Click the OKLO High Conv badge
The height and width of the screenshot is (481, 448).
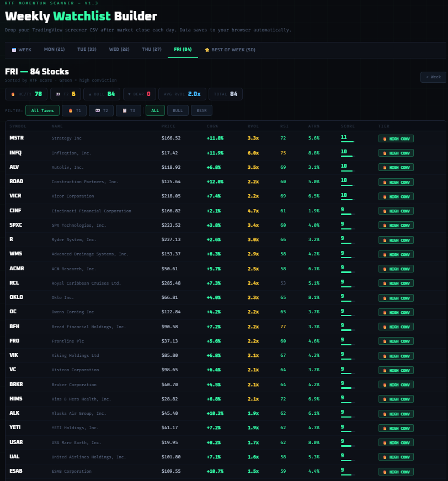(396, 298)
